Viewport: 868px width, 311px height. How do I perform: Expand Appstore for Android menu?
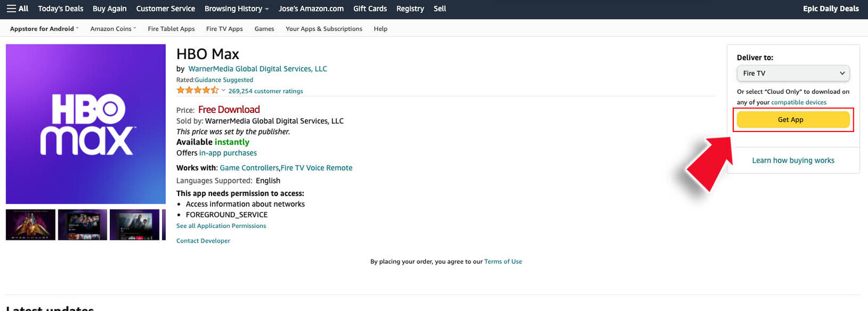click(x=44, y=29)
